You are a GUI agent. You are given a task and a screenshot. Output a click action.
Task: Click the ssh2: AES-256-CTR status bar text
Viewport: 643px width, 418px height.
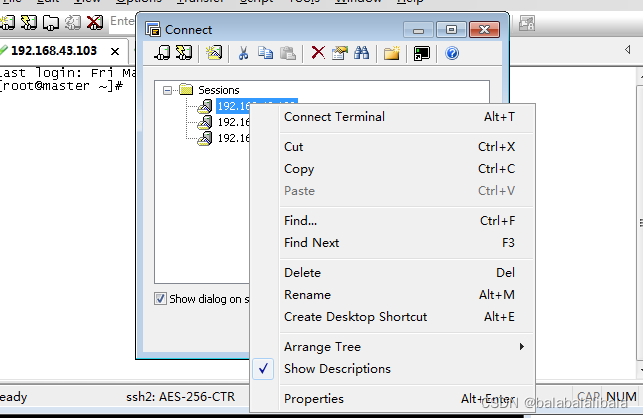[x=180, y=397]
